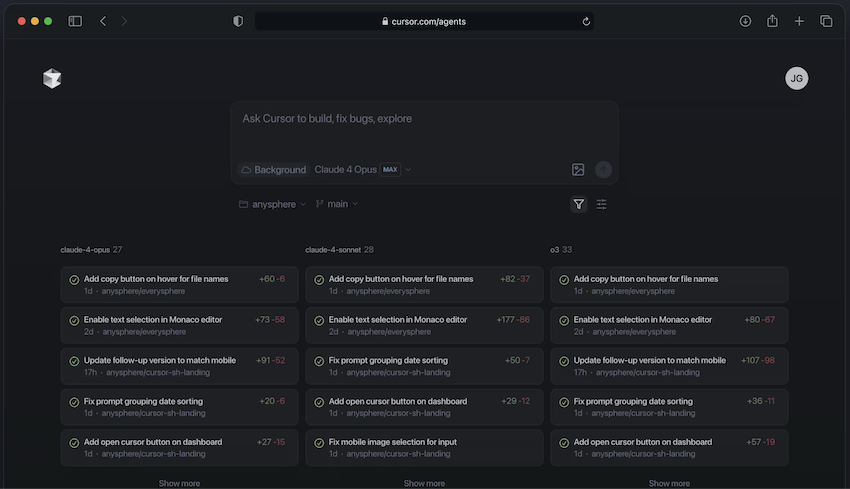Open o3 'Update follow-up version to match mobile'
850x489 pixels.
(669, 366)
